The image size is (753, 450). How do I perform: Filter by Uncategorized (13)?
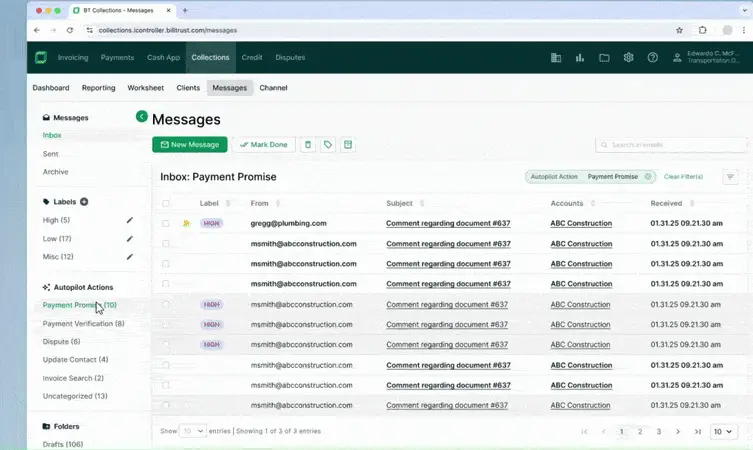(75, 396)
